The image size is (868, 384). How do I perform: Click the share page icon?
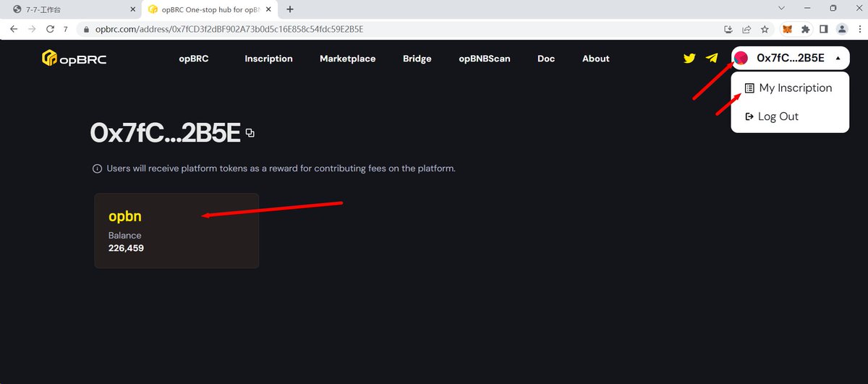coord(746,29)
